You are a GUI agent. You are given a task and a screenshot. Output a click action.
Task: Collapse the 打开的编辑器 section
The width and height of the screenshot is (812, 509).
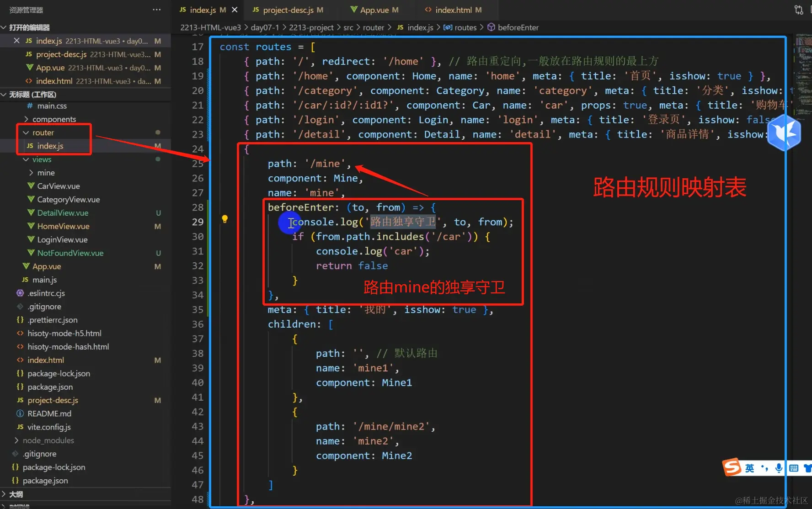[85, 27]
